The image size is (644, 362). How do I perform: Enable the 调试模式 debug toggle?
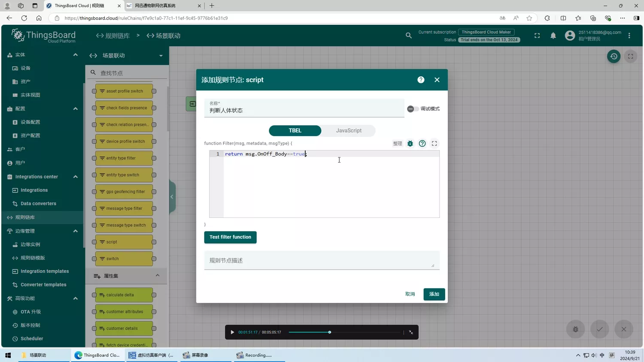(x=413, y=109)
